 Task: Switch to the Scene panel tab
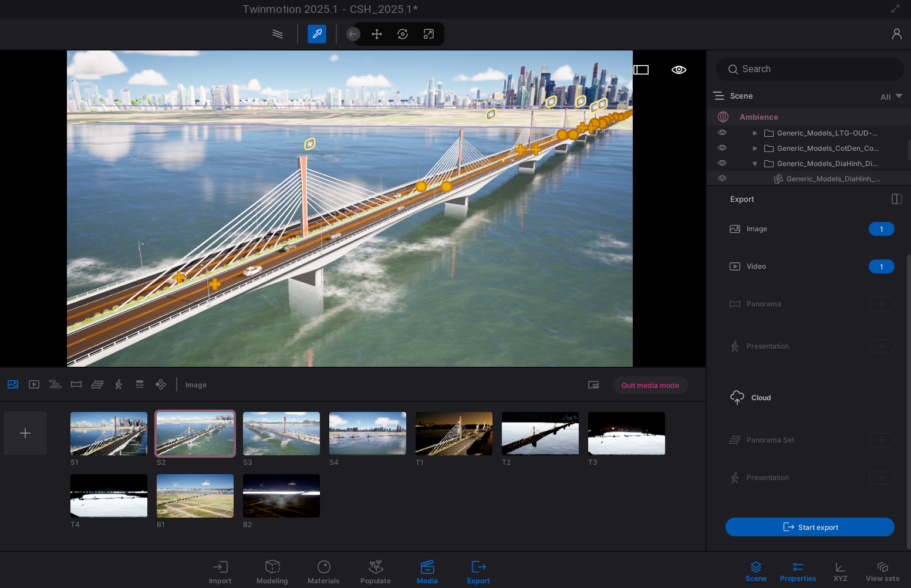756,572
